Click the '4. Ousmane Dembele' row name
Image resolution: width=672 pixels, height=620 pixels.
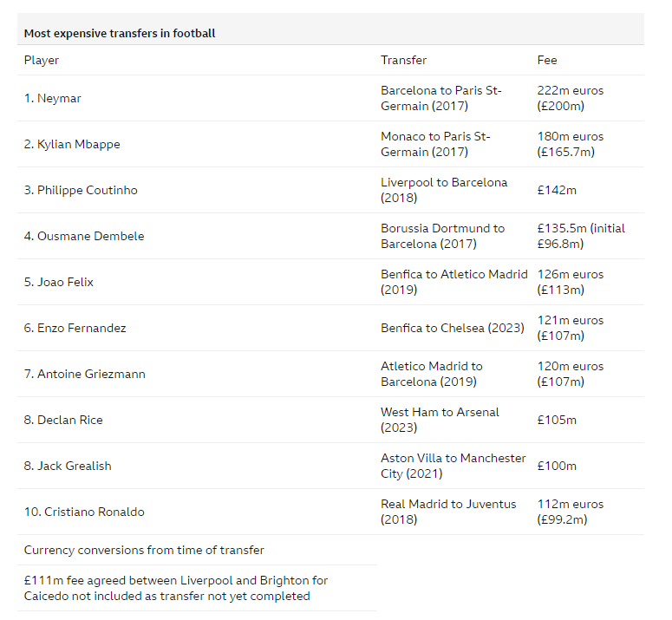84,236
